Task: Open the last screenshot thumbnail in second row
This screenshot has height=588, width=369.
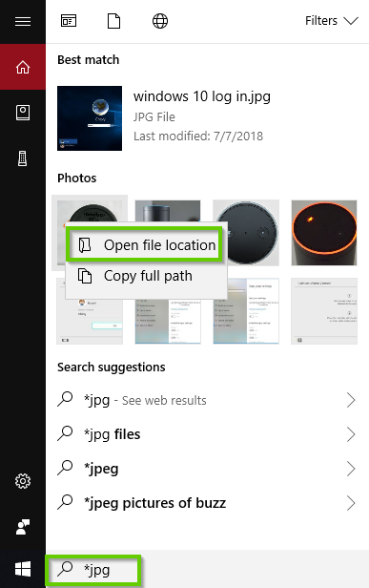Action: point(324,311)
